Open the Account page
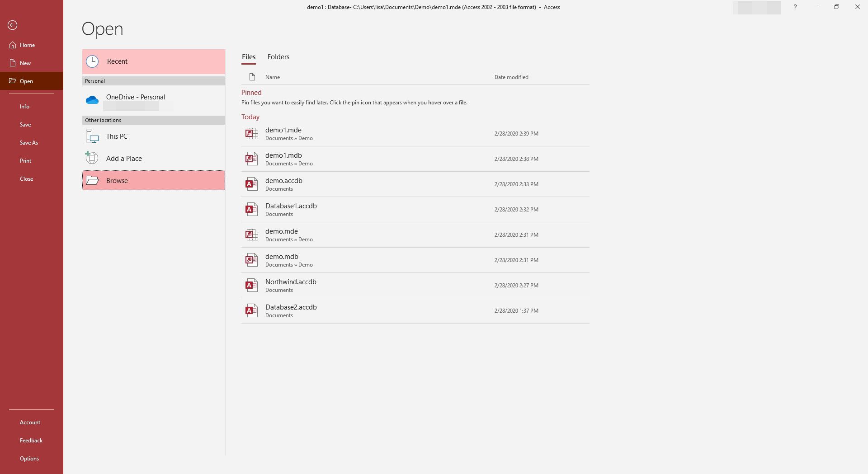868x474 pixels. 32,422
